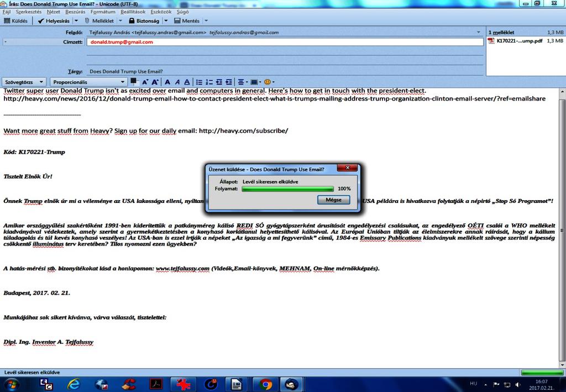Screen dimensions: 566x392
Task: Open the Nézet menu
Action: coord(54,12)
